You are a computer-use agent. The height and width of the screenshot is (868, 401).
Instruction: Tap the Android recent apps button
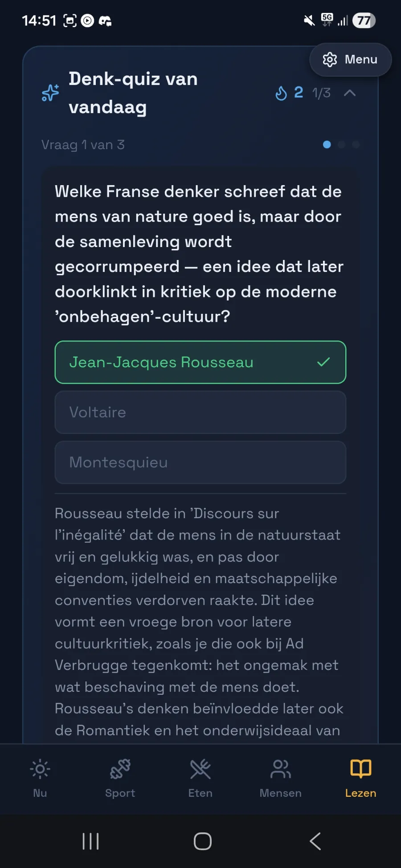(90, 841)
